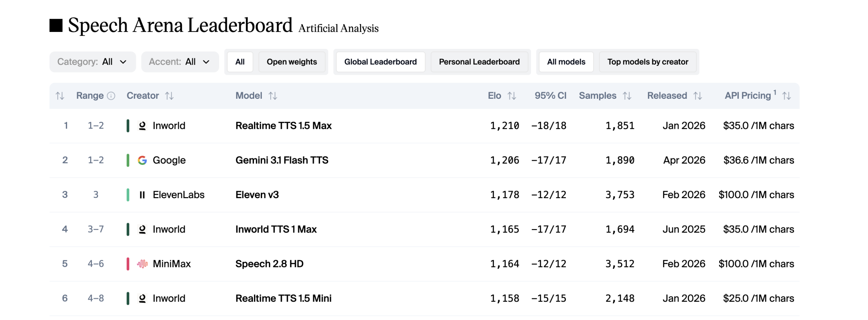Show Top models by creator
868x320 pixels.
(x=648, y=62)
